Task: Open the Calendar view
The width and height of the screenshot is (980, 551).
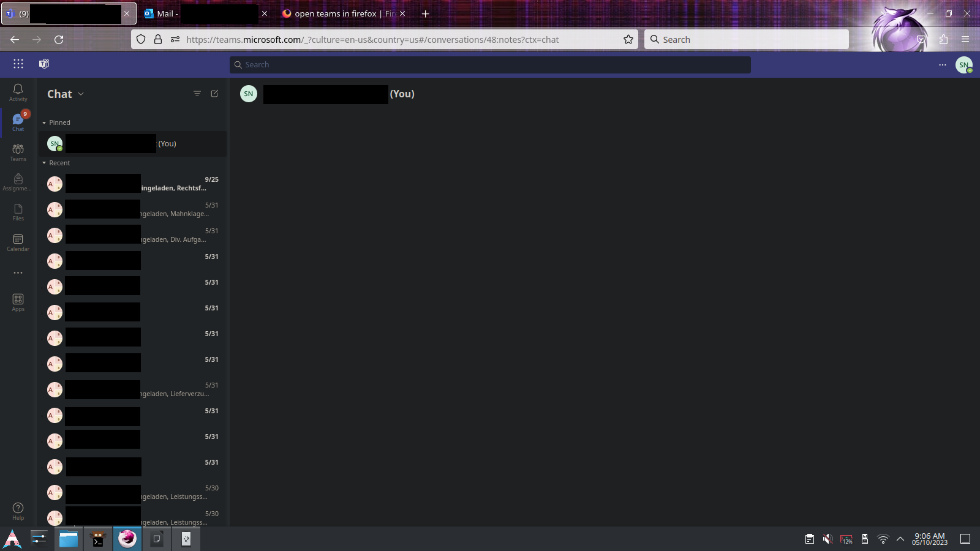Action: coord(18,242)
